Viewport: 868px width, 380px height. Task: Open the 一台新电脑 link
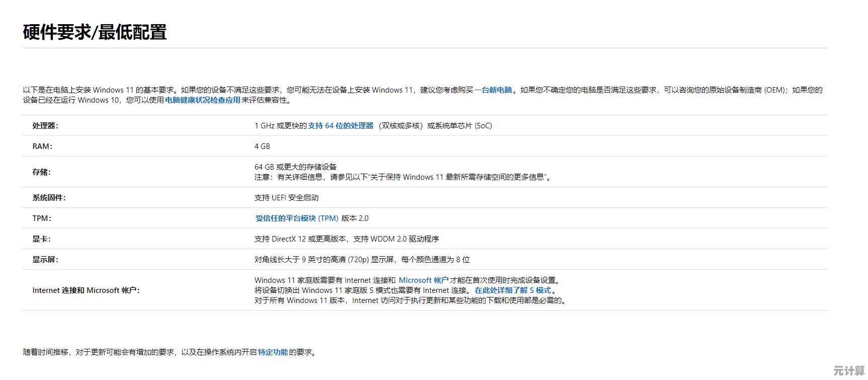pyautogui.click(x=493, y=90)
